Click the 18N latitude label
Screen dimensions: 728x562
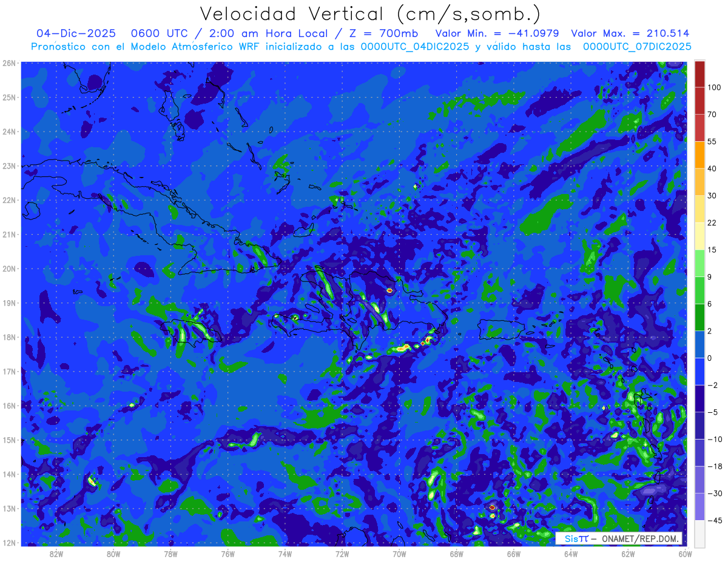point(8,337)
